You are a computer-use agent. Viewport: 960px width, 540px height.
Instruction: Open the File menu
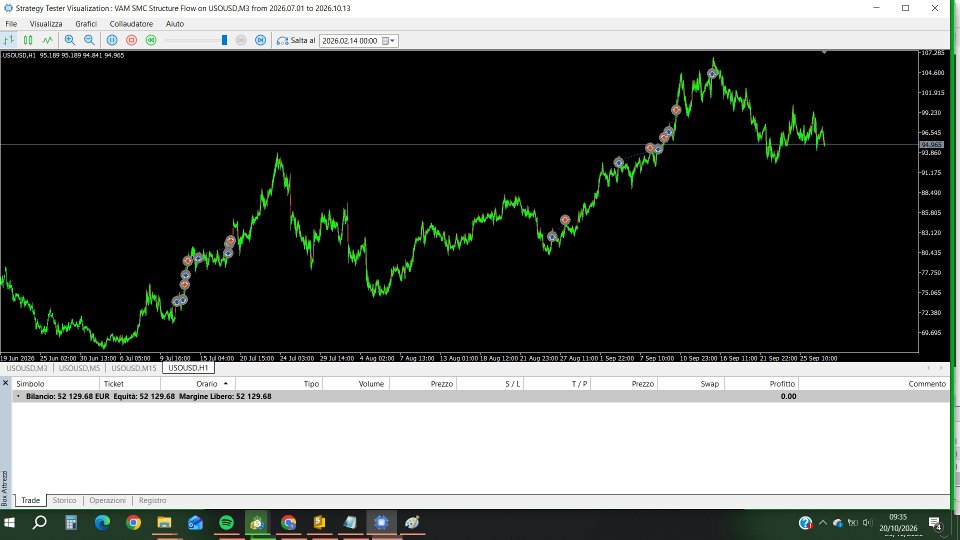(11, 24)
